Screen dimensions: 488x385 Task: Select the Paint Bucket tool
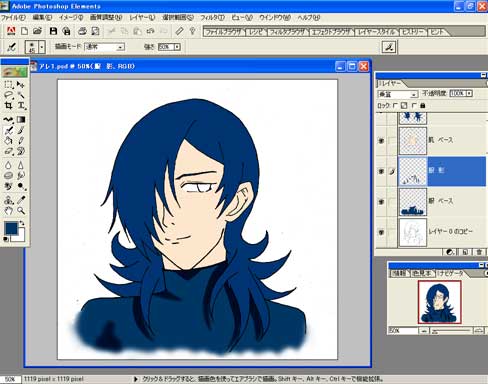8,141
